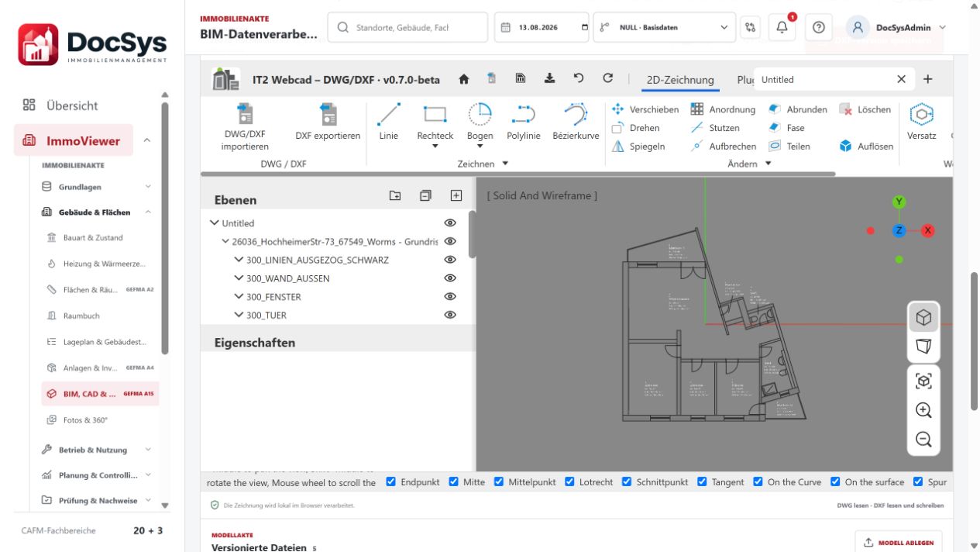Open the help question mark icon
980x552 pixels.
click(818, 27)
